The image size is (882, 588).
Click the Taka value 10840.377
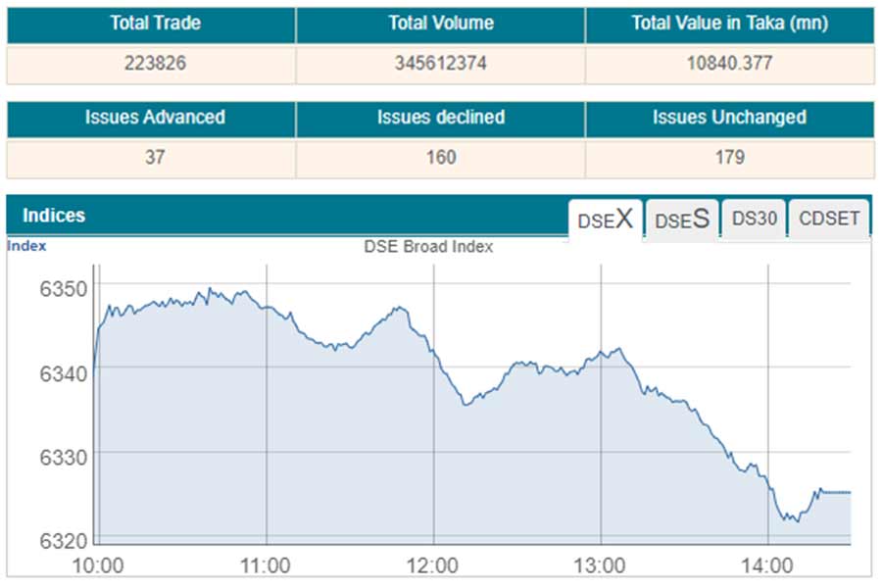pyautogui.click(x=729, y=64)
